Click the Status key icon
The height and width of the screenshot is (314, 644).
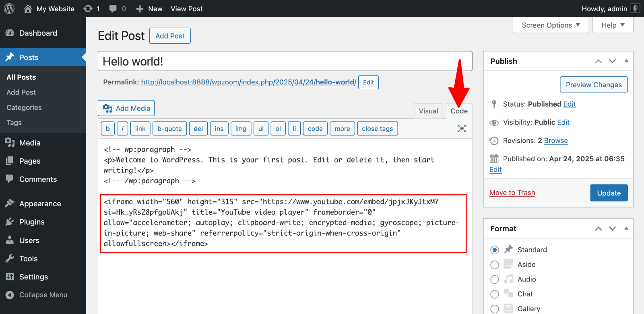(494, 104)
